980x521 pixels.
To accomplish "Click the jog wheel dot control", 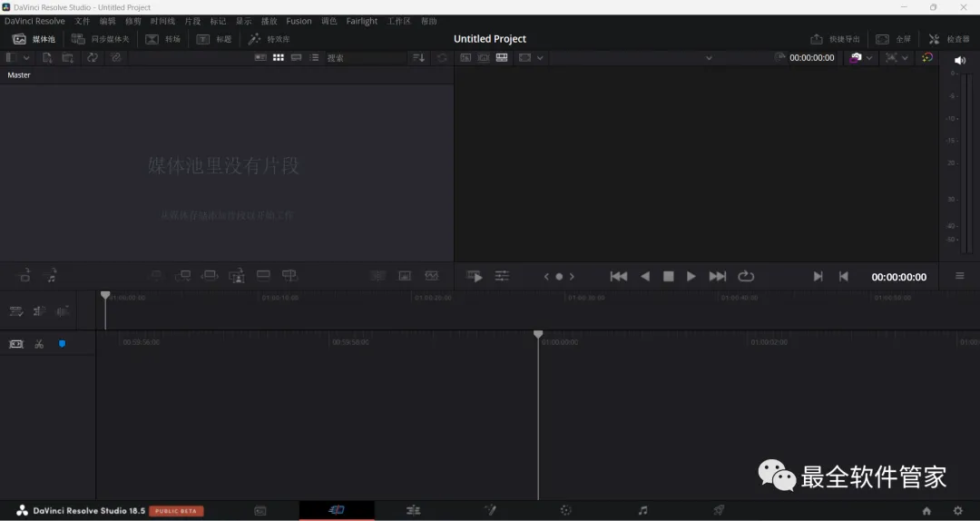I will tap(559, 277).
